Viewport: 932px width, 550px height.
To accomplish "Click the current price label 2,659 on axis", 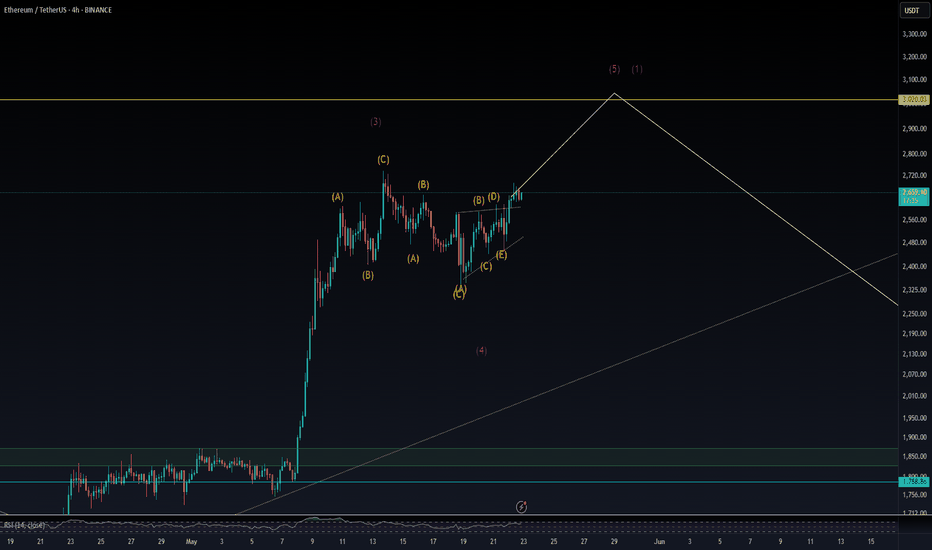I will point(914,196).
